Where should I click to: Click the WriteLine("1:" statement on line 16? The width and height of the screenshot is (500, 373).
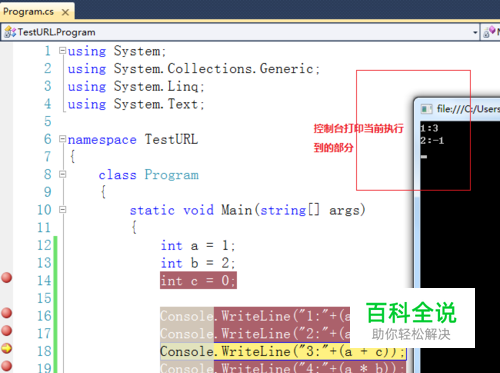(255, 316)
